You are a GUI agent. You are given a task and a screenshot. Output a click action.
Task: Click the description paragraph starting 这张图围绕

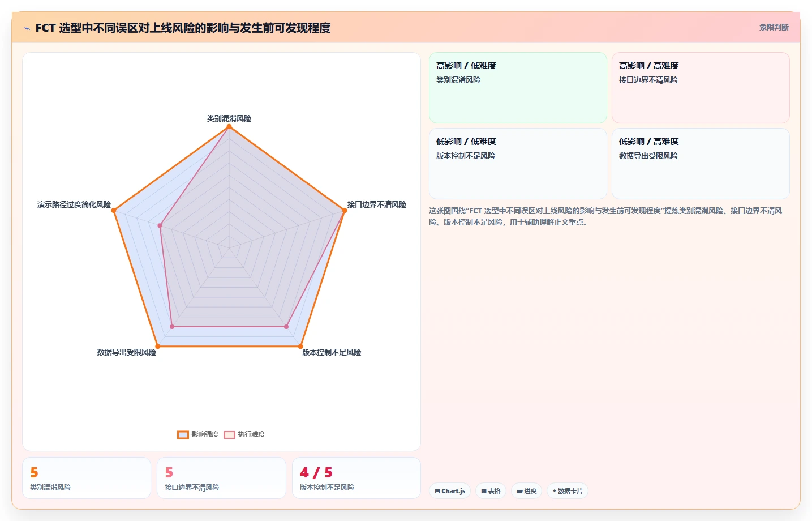[x=605, y=216]
